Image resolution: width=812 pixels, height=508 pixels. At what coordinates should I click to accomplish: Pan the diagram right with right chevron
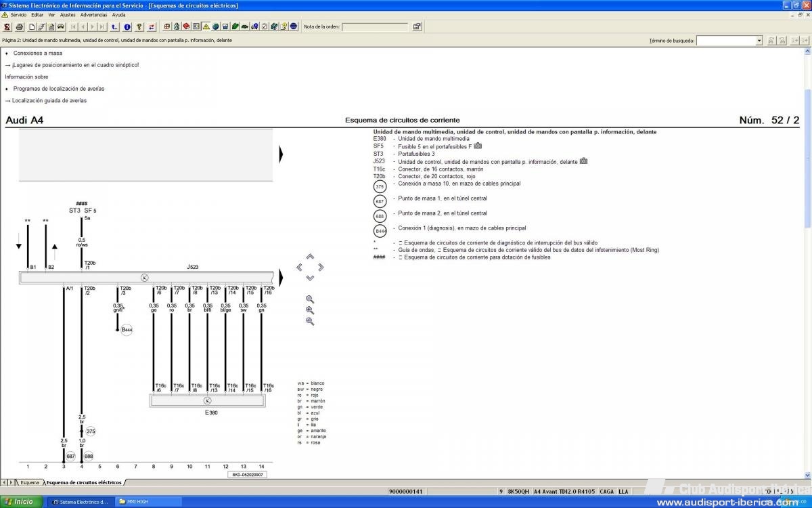click(x=321, y=267)
